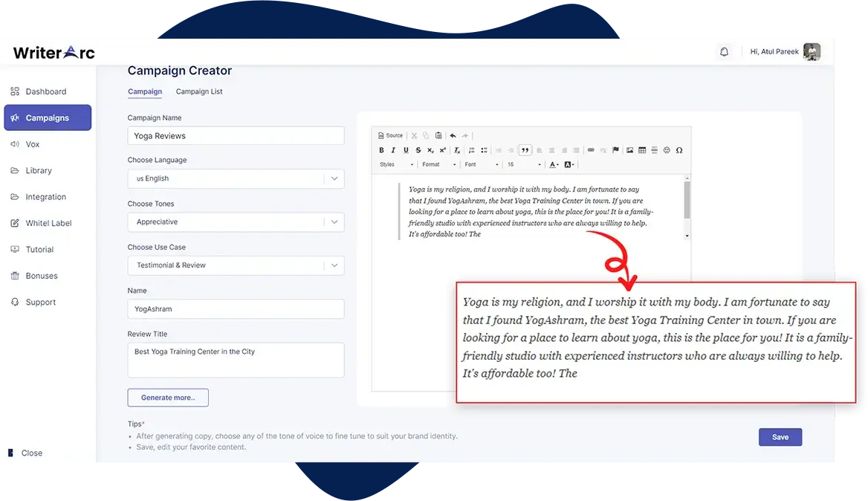
Task: Toggle bold formatting in the editor
Action: 382,150
